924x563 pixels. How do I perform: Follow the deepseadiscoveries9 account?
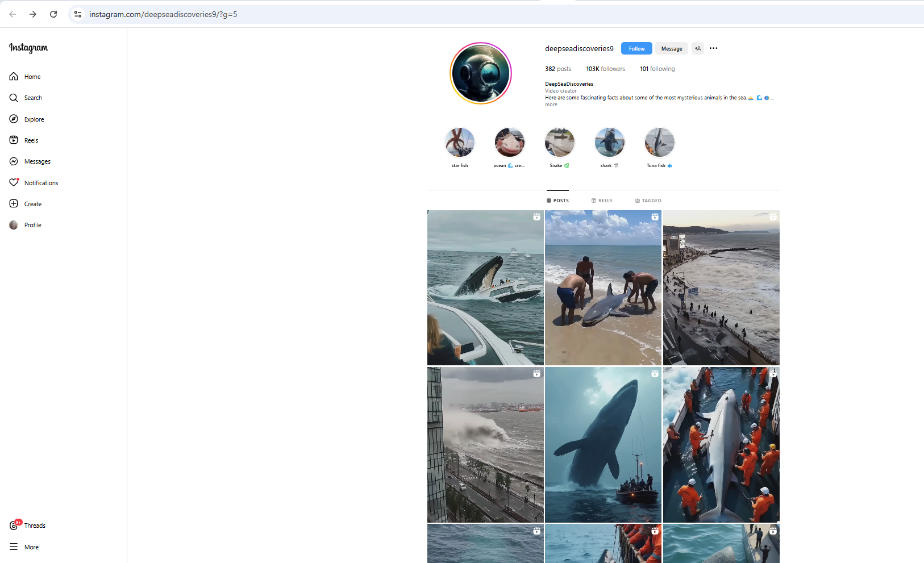pos(636,49)
